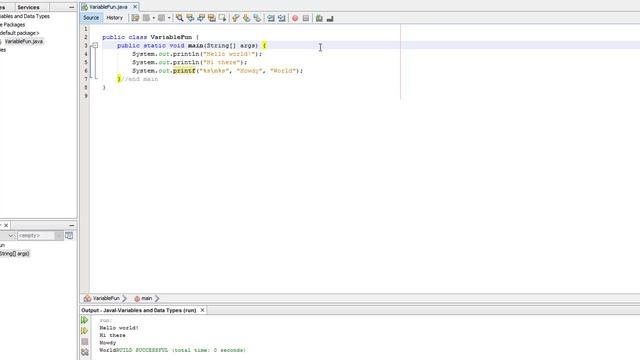The image size is (640, 360).
Task: Click line number 9 in gutter
Action: click(86, 96)
